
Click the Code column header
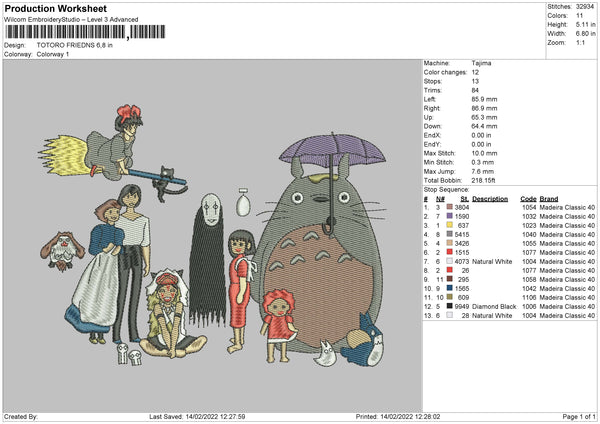(x=528, y=199)
